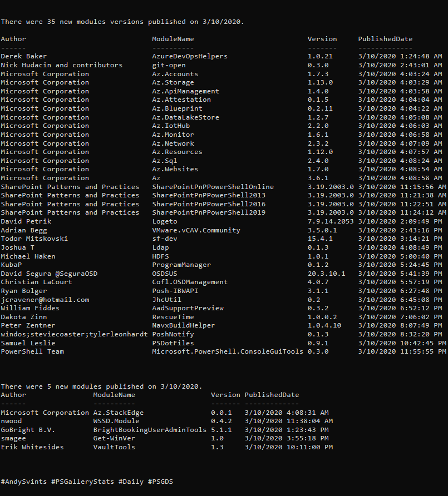Click SharePointPnPPowerShell2016 module name
The height and width of the screenshot is (496, 448).
click(209, 204)
